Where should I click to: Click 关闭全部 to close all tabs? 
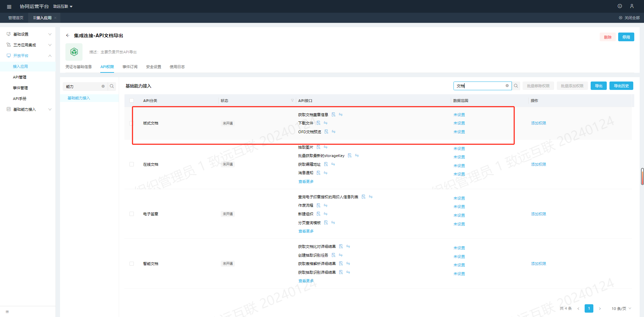coord(629,18)
